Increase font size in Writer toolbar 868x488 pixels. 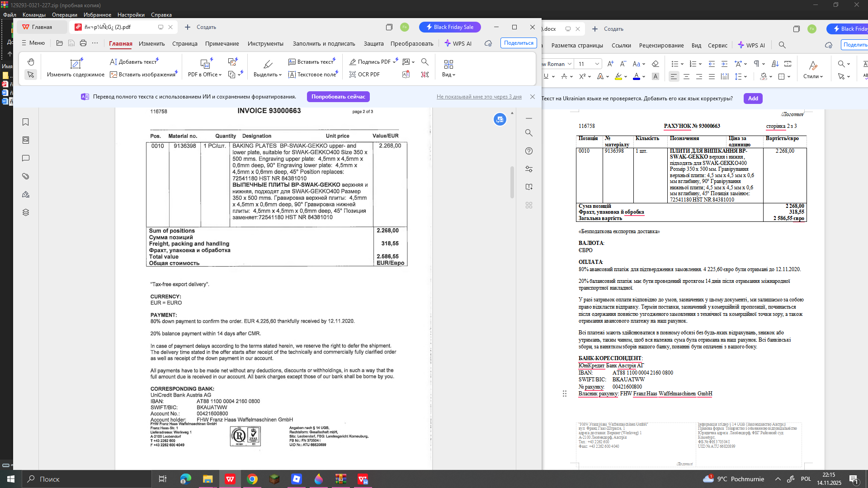coord(610,64)
